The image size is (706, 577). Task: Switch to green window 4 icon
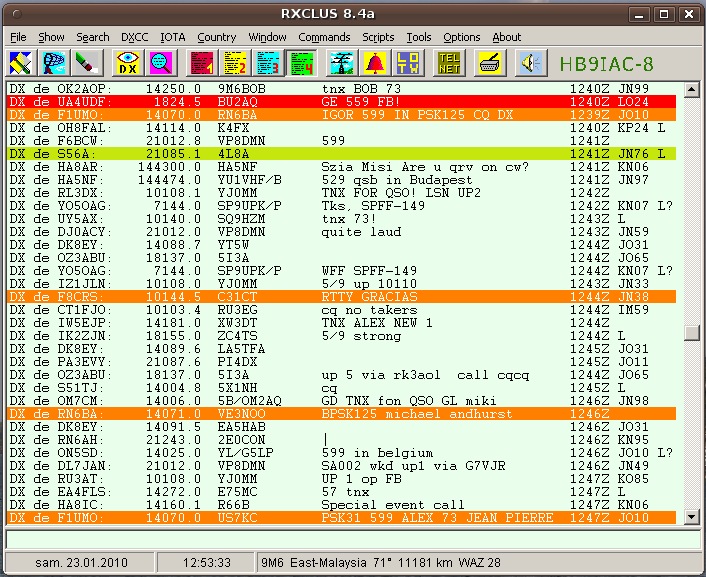(301, 63)
